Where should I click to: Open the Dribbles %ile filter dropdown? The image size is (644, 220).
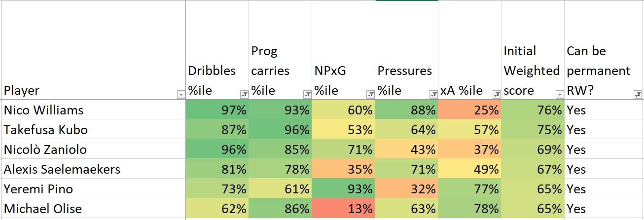[x=244, y=94]
